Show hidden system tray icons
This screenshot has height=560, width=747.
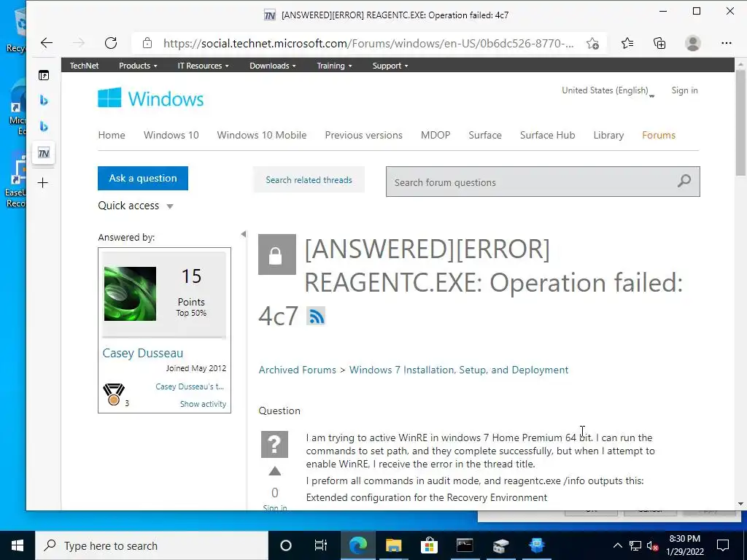(x=617, y=545)
